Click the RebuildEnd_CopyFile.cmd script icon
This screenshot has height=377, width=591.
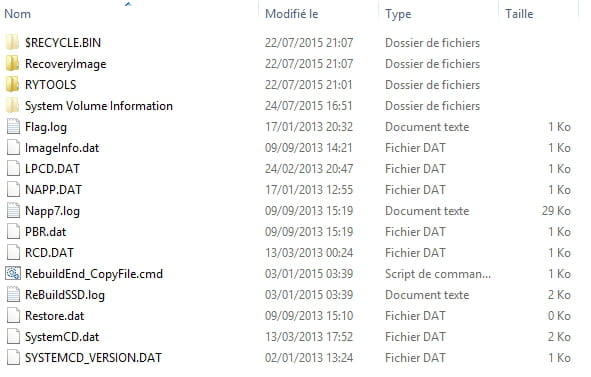coord(13,274)
